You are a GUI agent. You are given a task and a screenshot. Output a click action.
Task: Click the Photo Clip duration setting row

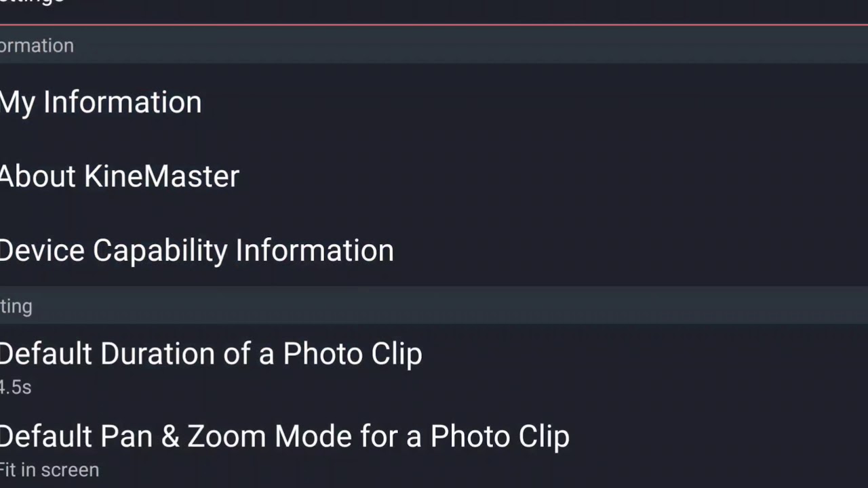[x=434, y=366]
